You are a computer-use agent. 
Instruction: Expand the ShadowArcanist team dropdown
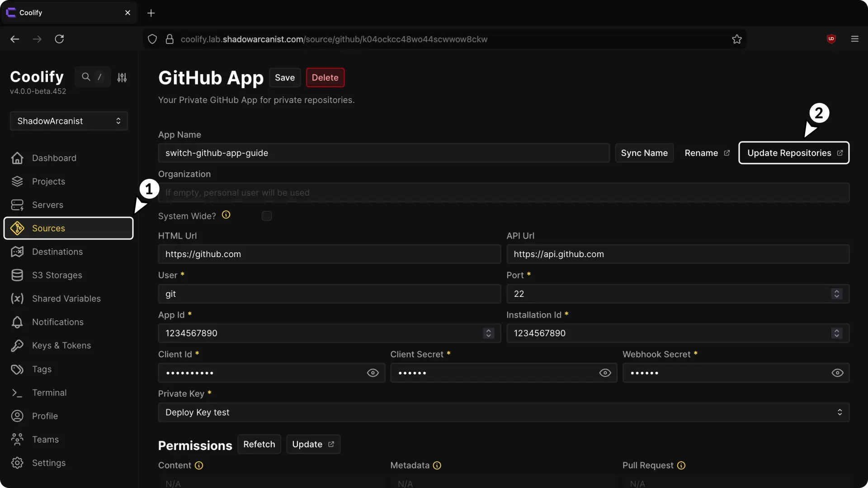pyautogui.click(x=69, y=121)
